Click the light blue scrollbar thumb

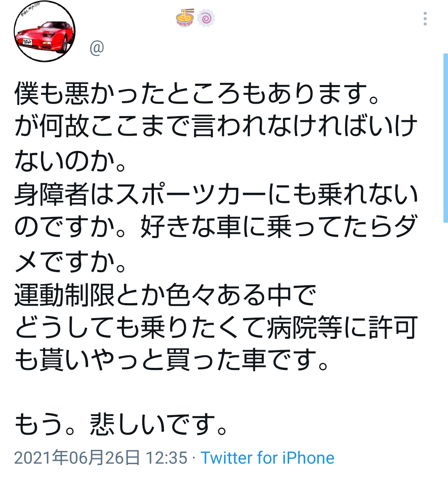pos(446,138)
